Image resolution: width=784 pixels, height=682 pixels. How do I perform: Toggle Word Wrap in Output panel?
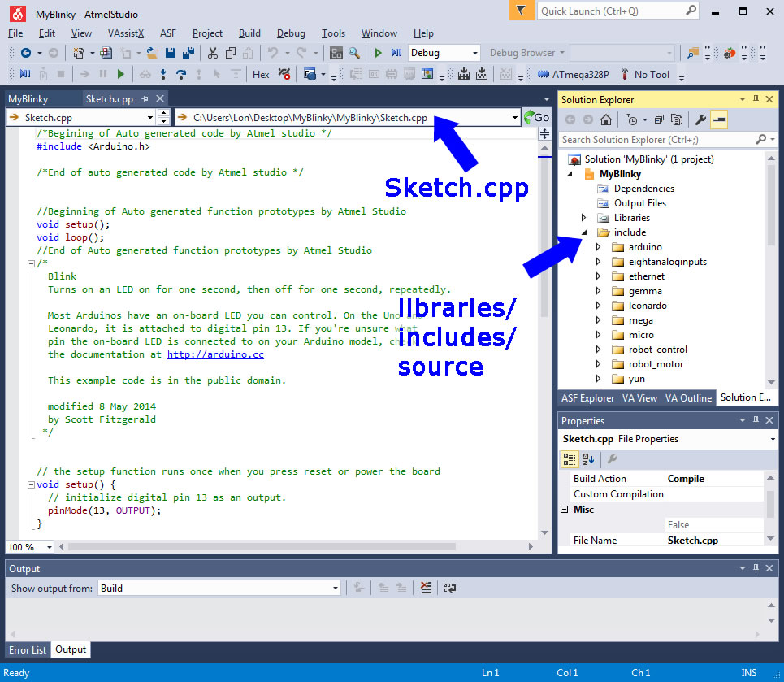click(449, 588)
